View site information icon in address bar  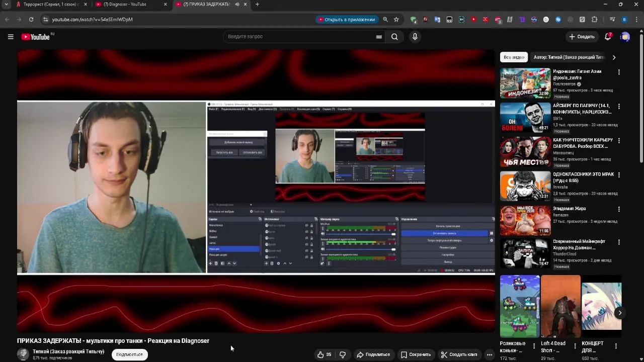tap(45, 19)
